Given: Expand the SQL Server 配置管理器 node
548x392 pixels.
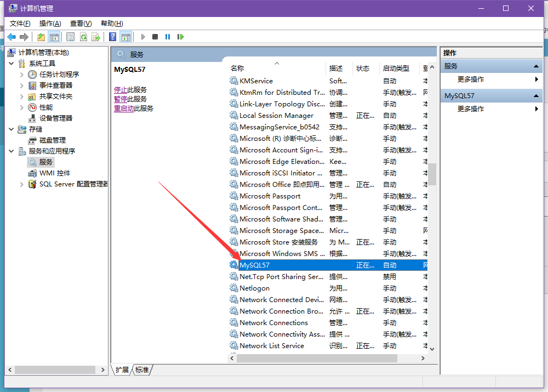Looking at the screenshot, I should tap(21, 184).
